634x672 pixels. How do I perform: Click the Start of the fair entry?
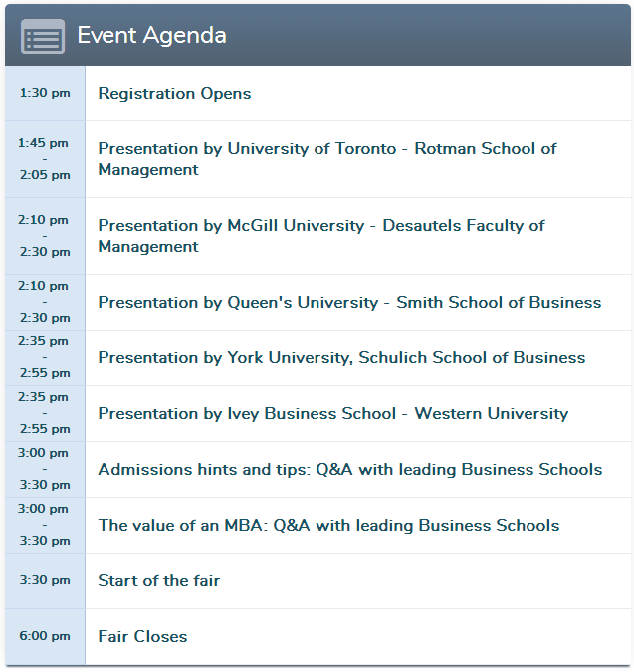point(158,581)
